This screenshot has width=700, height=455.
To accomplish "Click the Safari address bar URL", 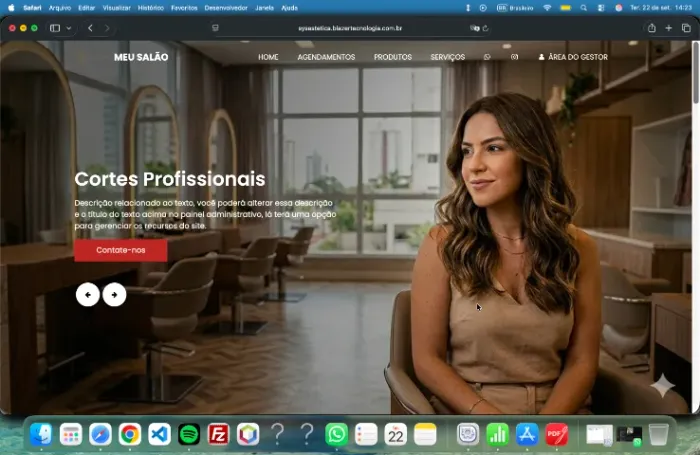I will 350,28.
